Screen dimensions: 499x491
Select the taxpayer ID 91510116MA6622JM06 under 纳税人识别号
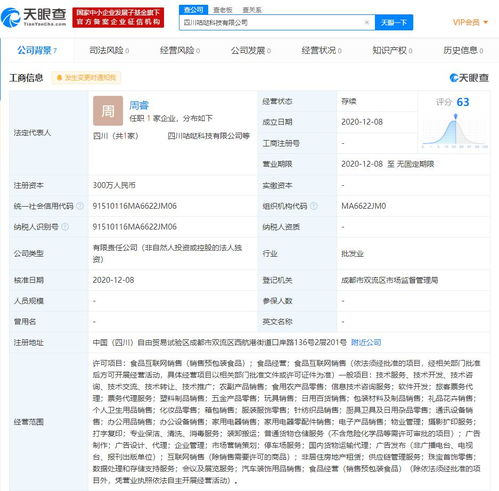[x=135, y=227]
